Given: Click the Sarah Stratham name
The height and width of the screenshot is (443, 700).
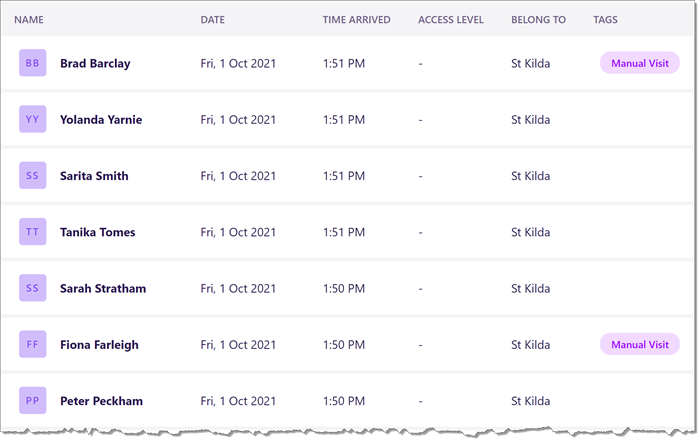Looking at the screenshot, I should 103,288.
